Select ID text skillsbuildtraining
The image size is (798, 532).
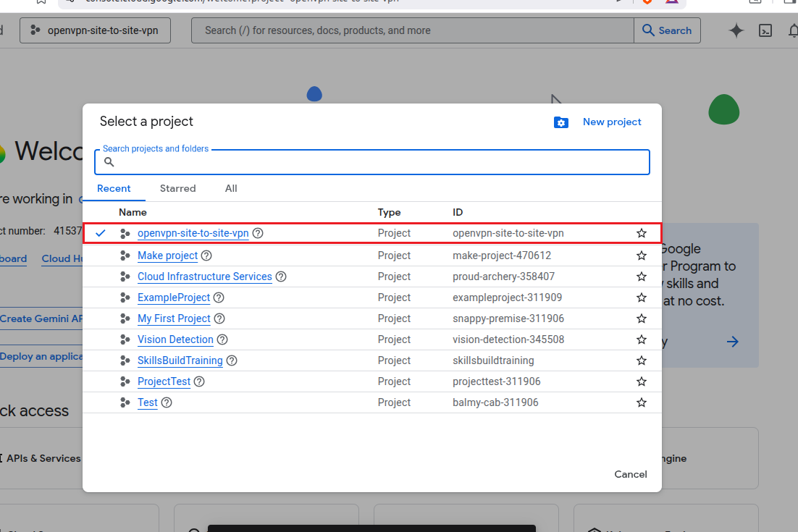493,360
